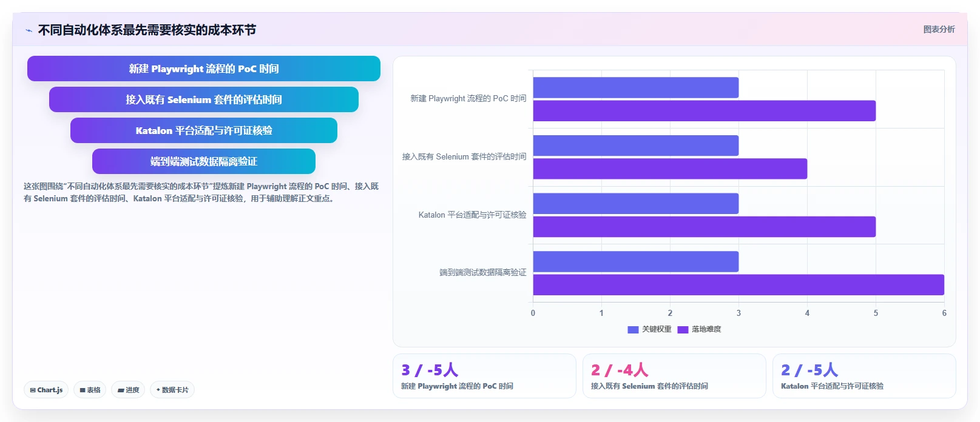This screenshot has width=980, height=422.
Task: Select the 新建 Playwright 流程的 PoC 时间 funnel bar
Action: (204, 69)
